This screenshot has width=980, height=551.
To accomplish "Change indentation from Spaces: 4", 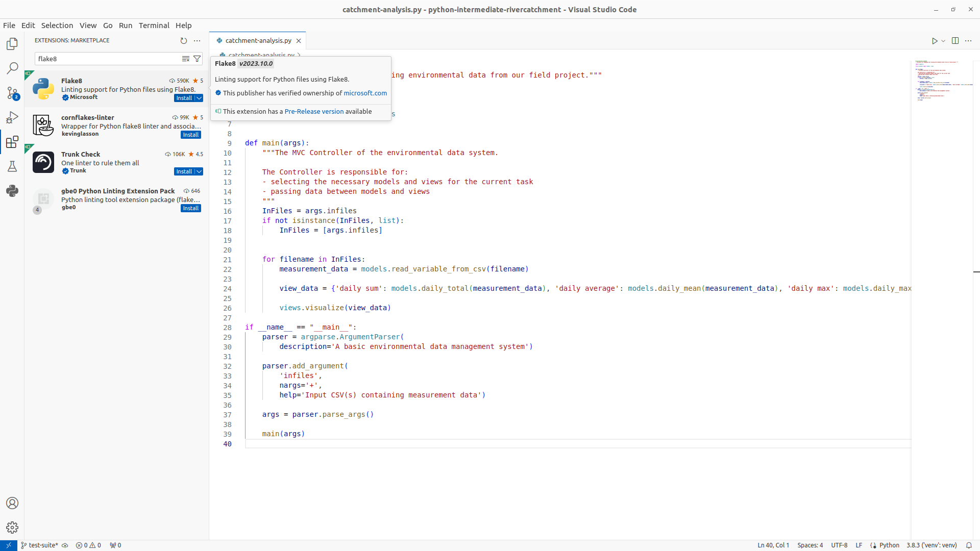I will (810, 545).
